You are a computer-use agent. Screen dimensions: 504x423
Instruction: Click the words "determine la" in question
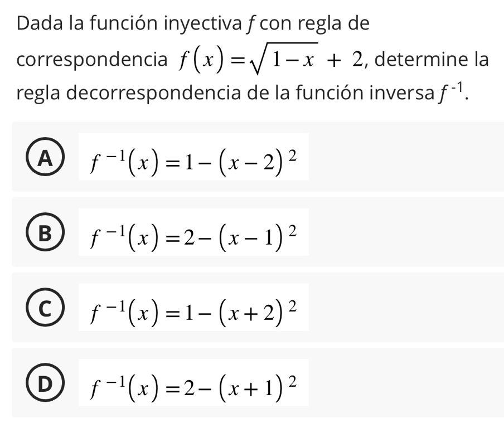[x=432, y=59]
